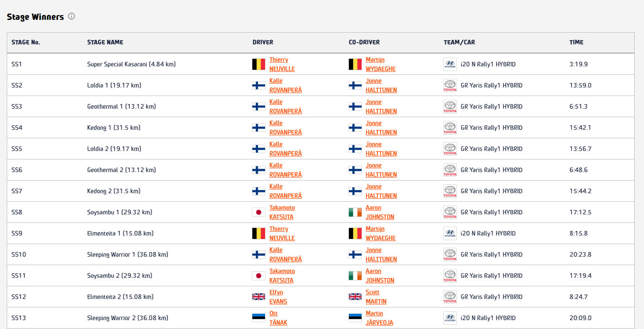644x329 pixels.
Task: Open co-driver Martin Järveoja's profile link
Action: [379, 318]
